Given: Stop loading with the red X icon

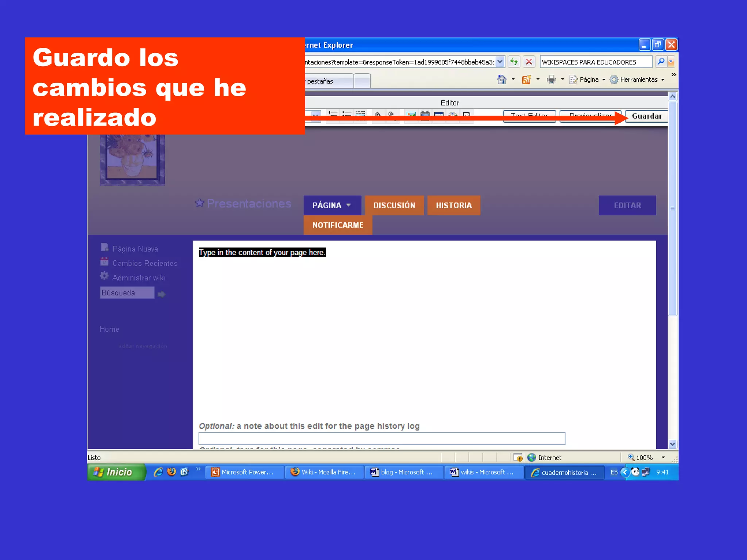Looking at the screenshot, I should (529, 62).
